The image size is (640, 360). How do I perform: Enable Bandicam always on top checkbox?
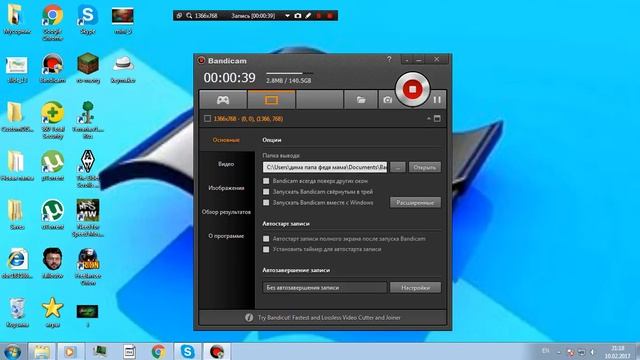266,181
